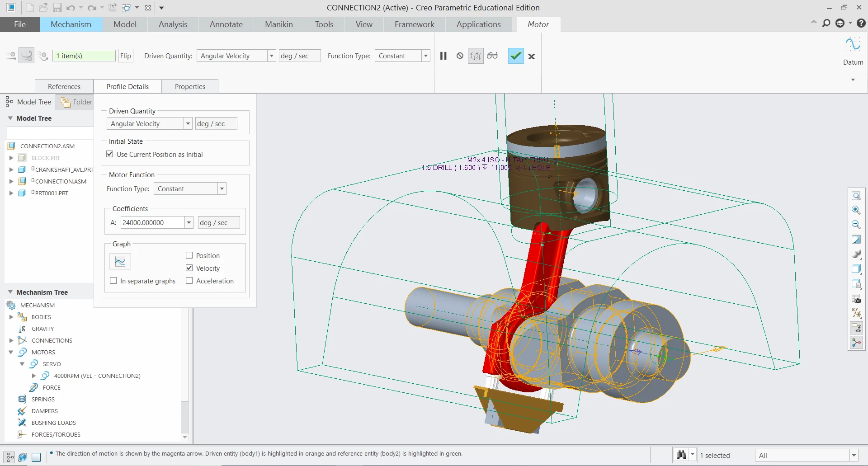Open Function Type dropdown in the ribbon
Image resolution: width=868 pixels, height=466 pixels.
425,56
